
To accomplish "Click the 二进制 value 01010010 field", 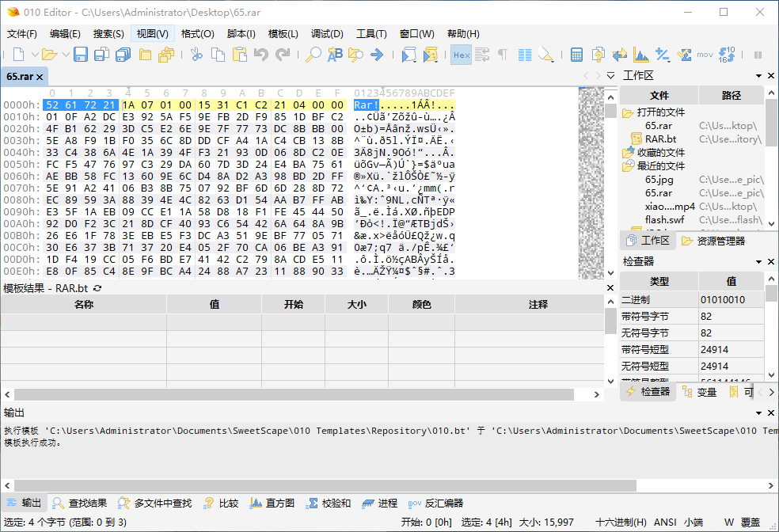I will [731, 299].
